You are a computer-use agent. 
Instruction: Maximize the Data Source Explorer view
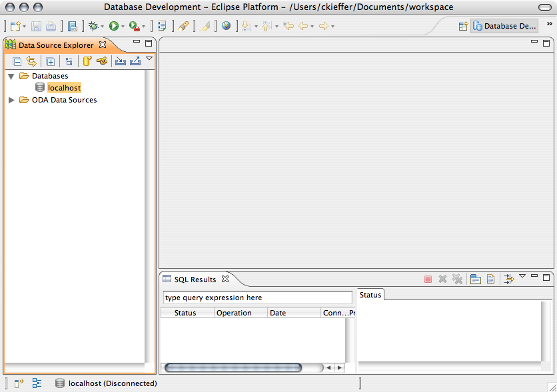pos(149,43)
